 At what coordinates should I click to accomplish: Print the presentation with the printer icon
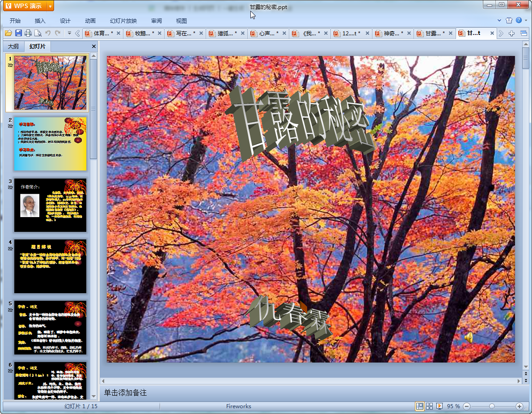click(28, 33)
